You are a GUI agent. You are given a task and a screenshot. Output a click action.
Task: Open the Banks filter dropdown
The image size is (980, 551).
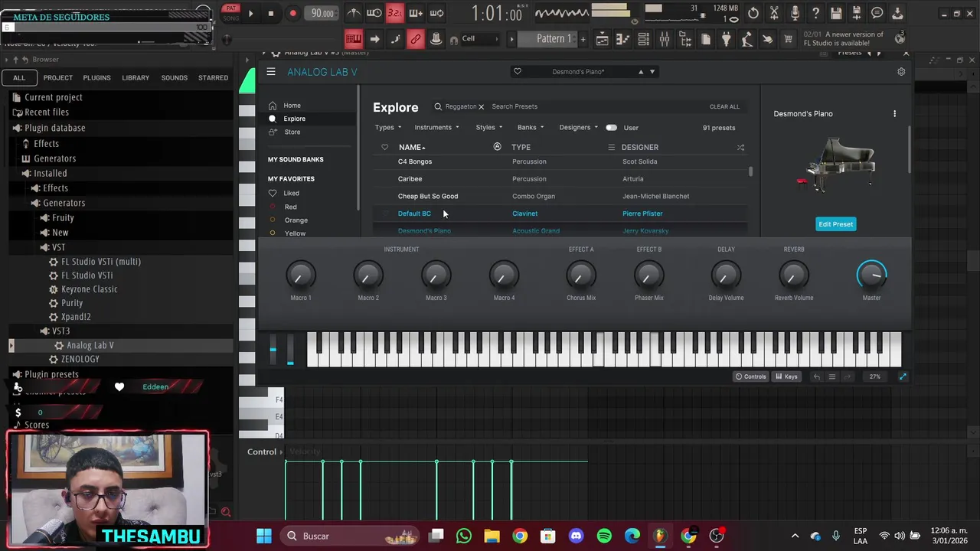coord(531,128)
